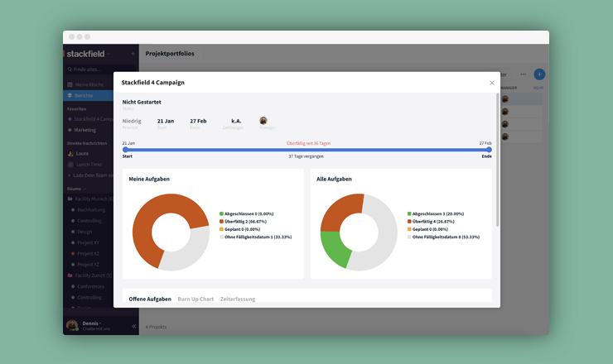Click the MEHR column link
613x364 pixels.
pyautogui.click(x=538, y=88)
